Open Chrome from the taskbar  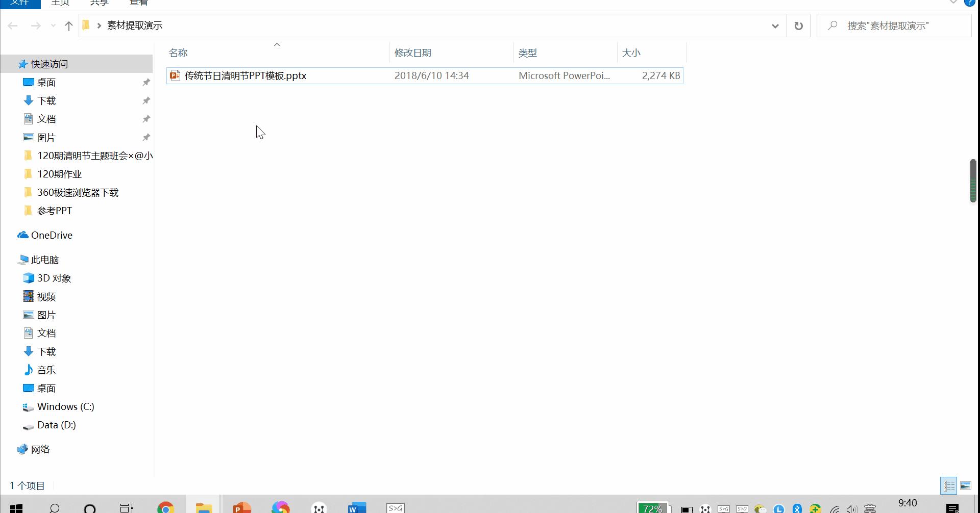tap(165, 507)
